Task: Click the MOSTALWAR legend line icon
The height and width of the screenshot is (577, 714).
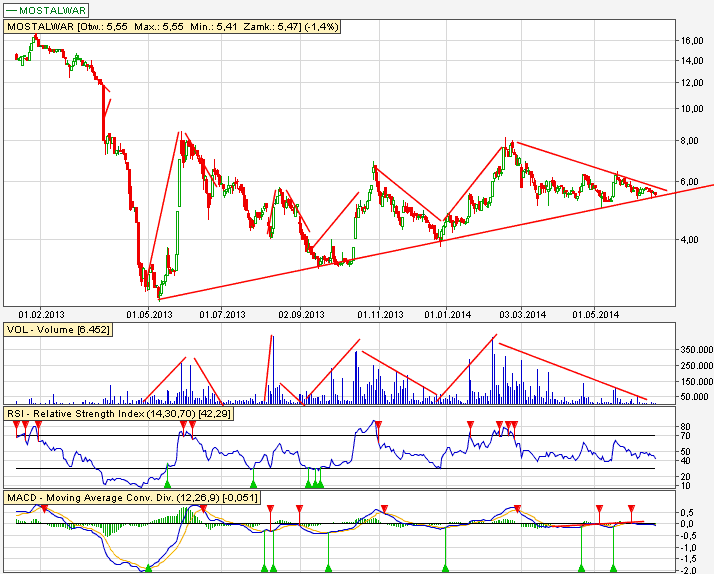Action: pyautogui.click(x=12, y=10)
